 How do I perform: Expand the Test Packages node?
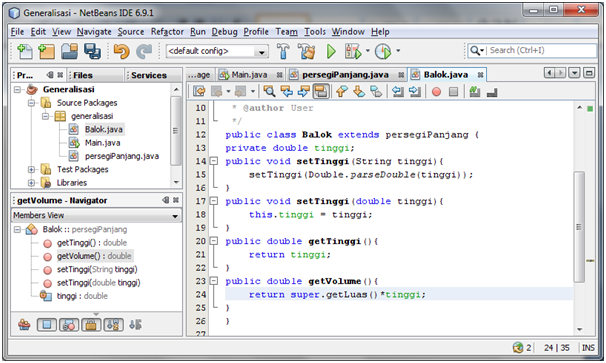coord(31,169)
